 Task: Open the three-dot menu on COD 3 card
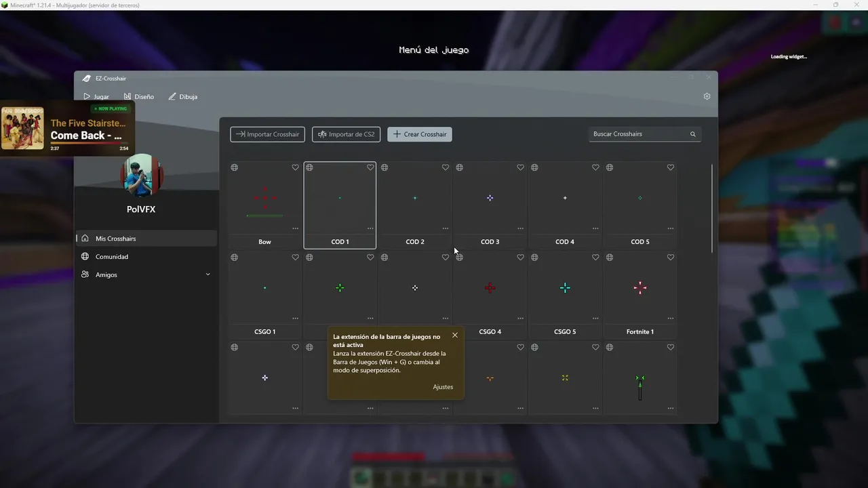pos(520,228)
